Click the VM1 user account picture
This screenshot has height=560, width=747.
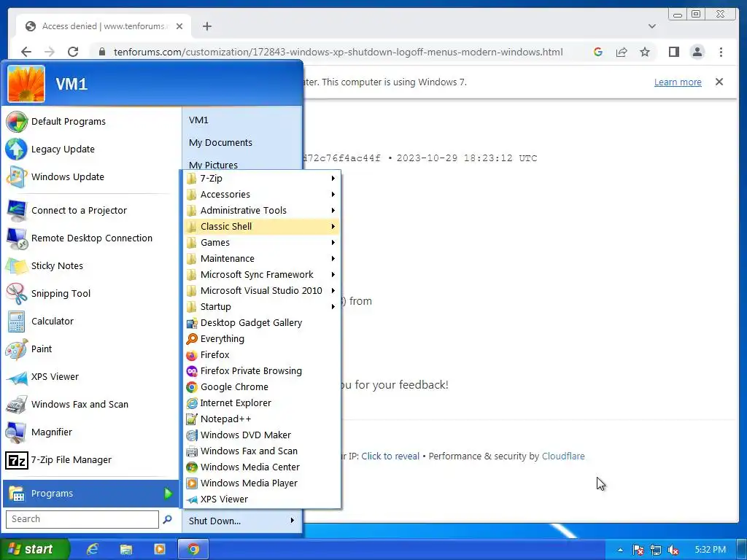26,85
